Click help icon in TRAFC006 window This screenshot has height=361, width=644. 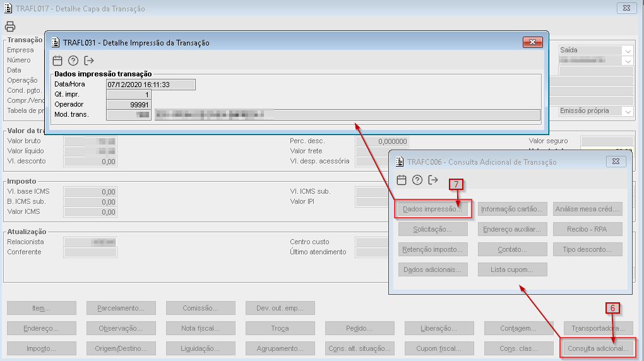tap(417, 180)
